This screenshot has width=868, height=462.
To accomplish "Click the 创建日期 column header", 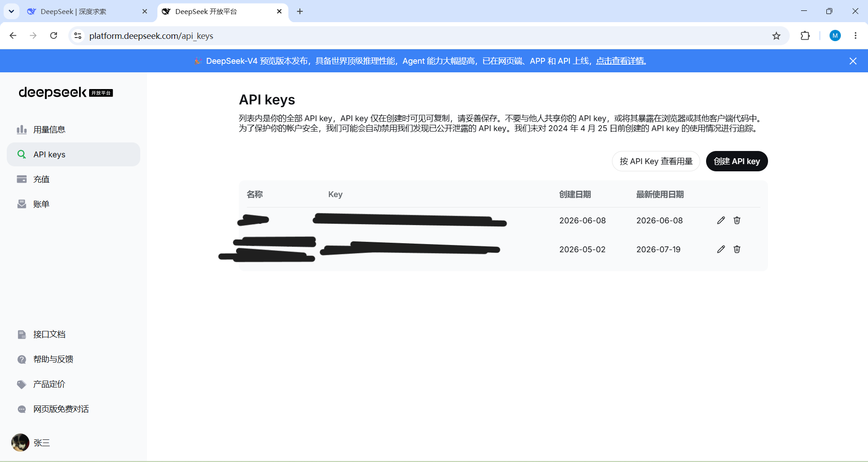I will tap(575, 194).
